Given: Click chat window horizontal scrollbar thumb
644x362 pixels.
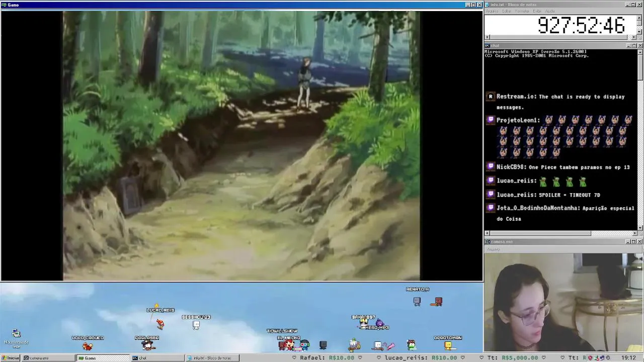Looking at the screenshot, I should click(540, 233).
